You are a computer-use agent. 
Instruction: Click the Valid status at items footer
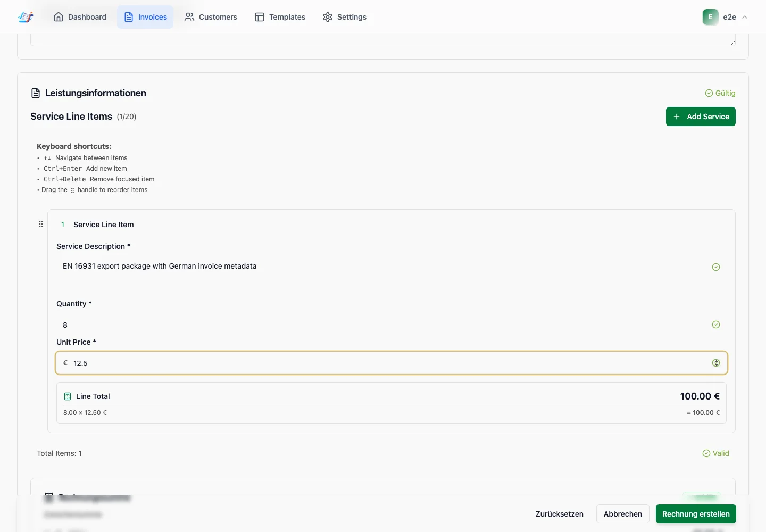point(716,453)
